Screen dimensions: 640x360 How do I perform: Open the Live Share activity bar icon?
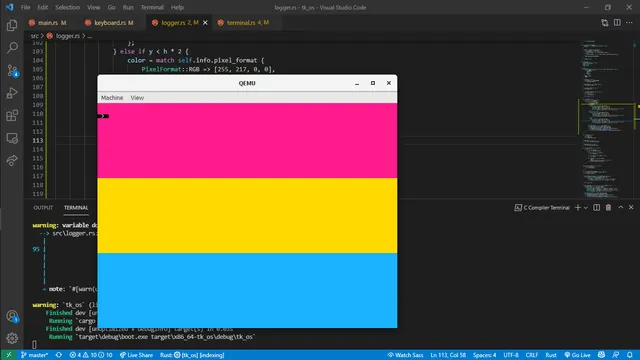coord(12,160)
